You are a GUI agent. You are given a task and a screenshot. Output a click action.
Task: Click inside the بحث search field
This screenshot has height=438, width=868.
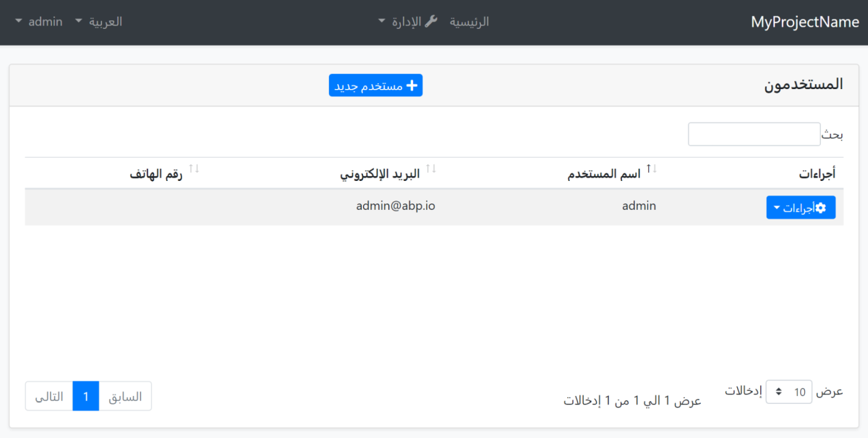754,134
